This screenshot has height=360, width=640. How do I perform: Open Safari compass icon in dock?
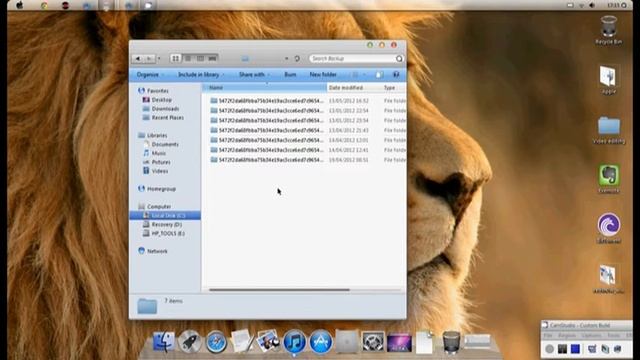tap(216, 341)
